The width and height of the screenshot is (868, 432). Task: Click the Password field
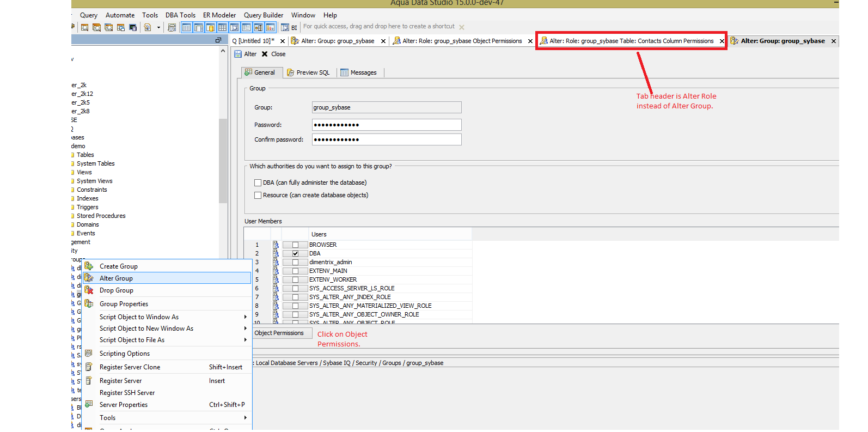387,125
